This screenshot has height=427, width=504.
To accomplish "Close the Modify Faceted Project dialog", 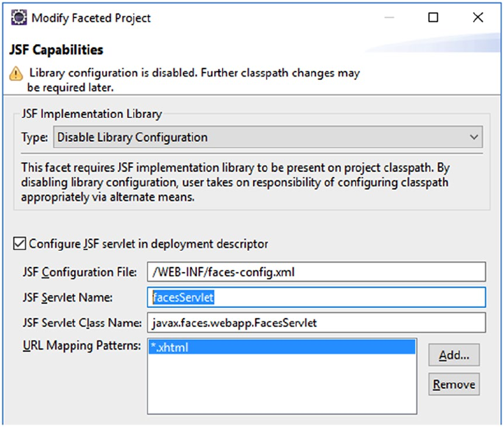I will tap(478, 18).
